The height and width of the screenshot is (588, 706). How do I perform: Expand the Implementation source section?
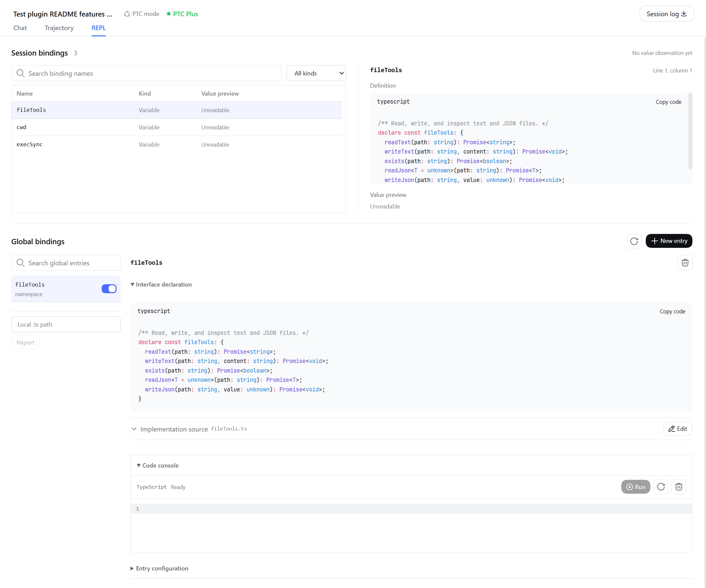[134, 429]
